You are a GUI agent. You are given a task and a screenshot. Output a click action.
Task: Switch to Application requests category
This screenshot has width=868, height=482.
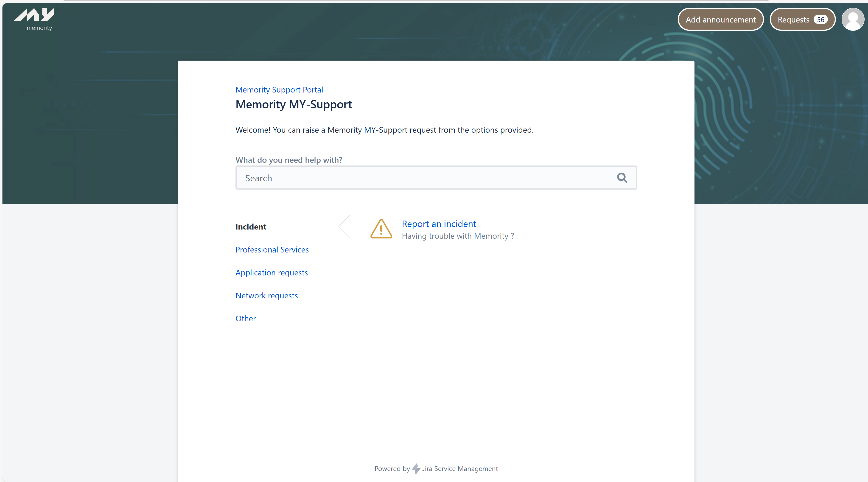(x=272, y=272)
